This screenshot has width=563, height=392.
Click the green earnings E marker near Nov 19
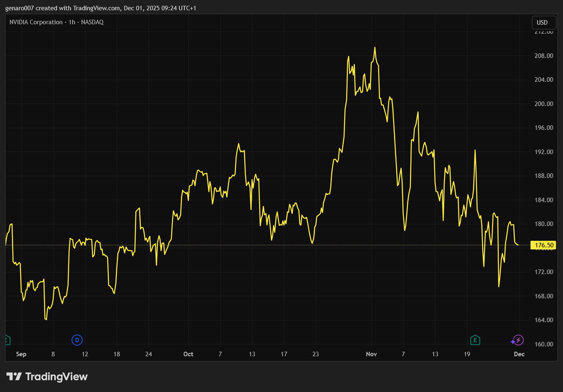click(475, 340)
